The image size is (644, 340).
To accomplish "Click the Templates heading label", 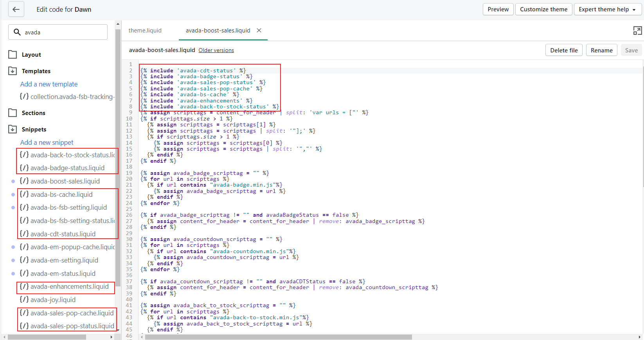I will point(36,71).
